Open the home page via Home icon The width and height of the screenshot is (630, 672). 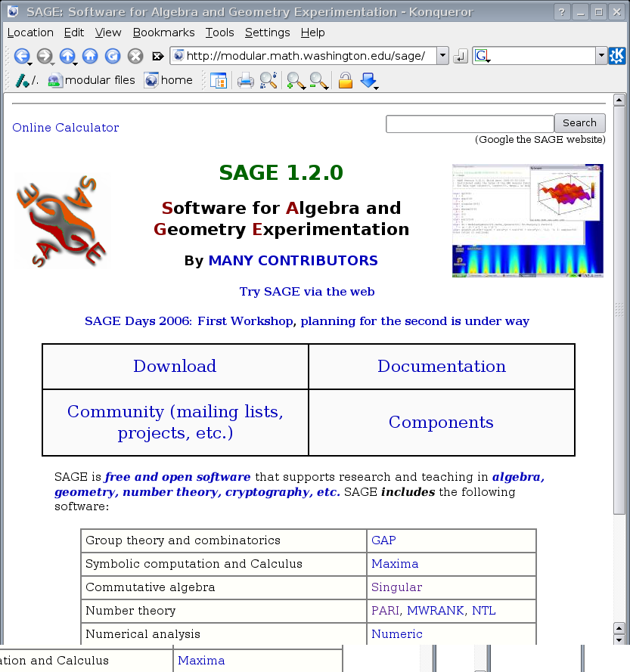coord(90,56)
